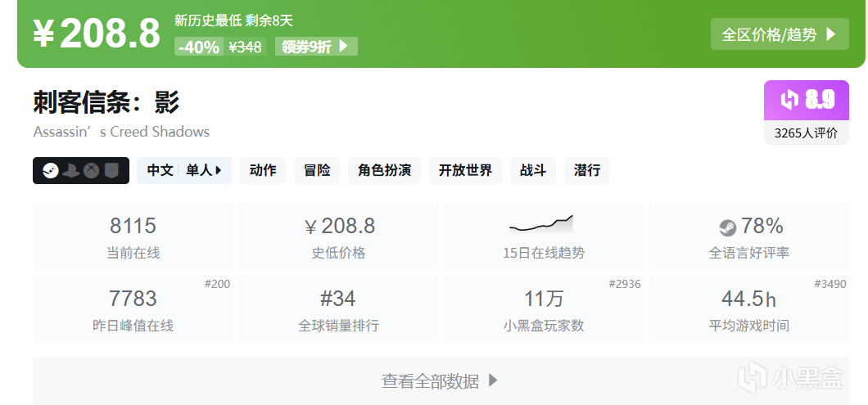Open the 角色扮演 genre tag
Viewport: 868px width, 405px height.
point(384,170)
